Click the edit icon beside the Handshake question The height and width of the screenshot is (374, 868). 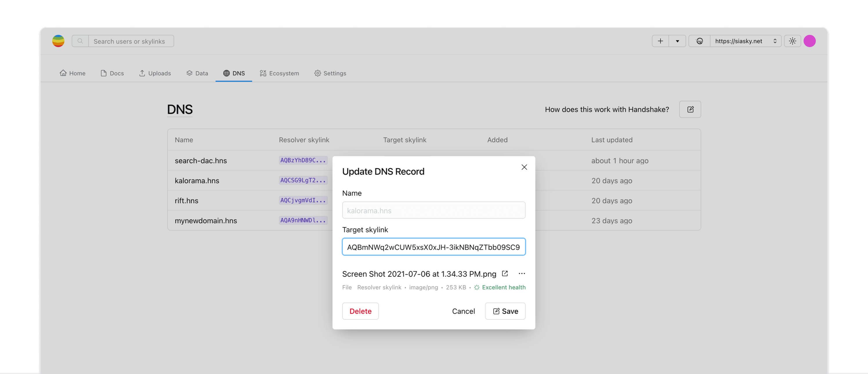click(x=690, y=109)
